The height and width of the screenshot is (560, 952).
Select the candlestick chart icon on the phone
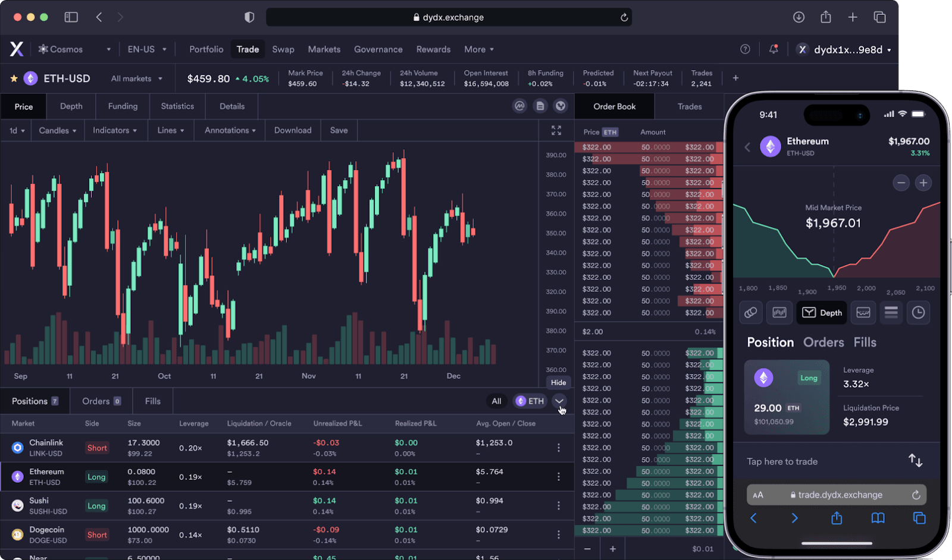point(779,313)
